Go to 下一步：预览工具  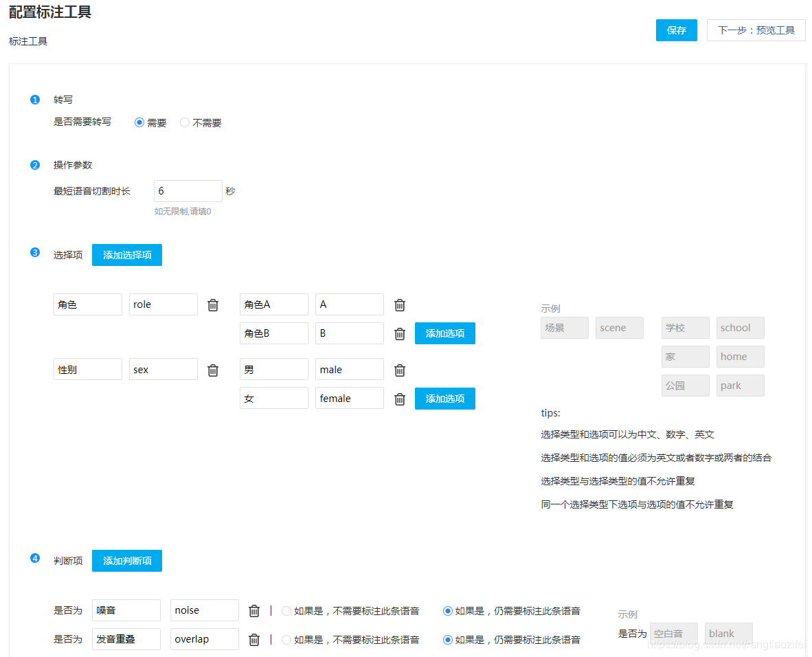[x=756, y=30]
